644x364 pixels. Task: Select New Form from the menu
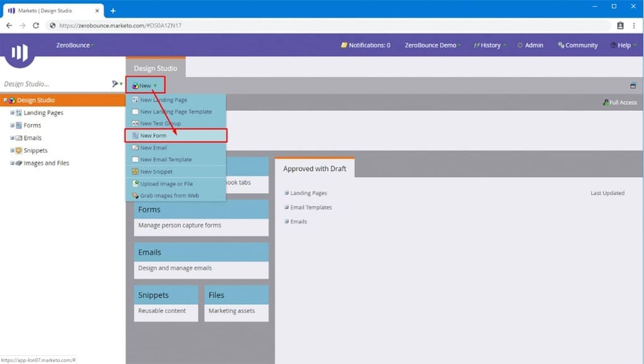click(176, 135)
